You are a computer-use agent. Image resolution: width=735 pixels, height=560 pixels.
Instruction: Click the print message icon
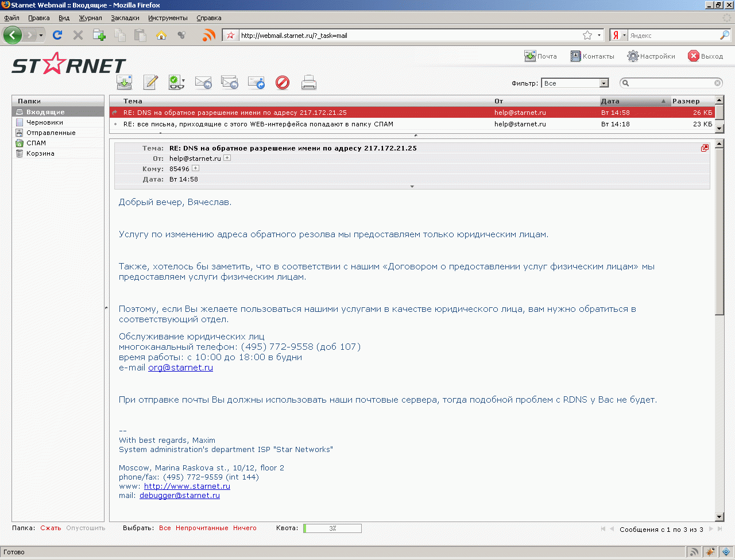tap(309, 83)
